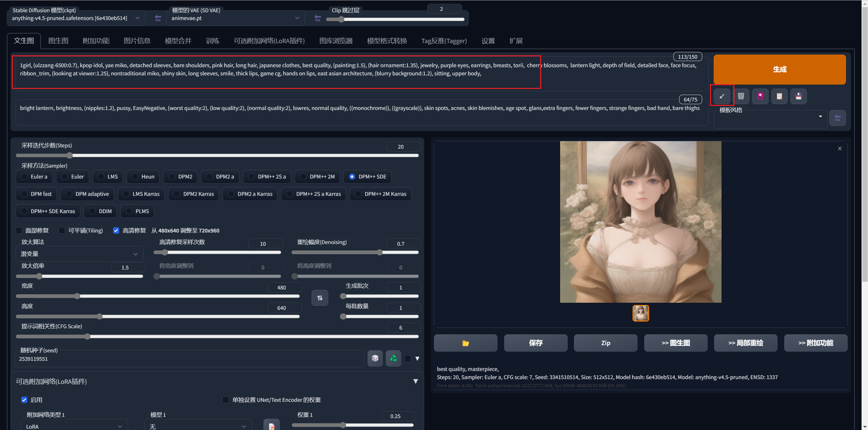
Task: Click the END arrow icon next to VAE dropdown
Action: tap(317, 18)
